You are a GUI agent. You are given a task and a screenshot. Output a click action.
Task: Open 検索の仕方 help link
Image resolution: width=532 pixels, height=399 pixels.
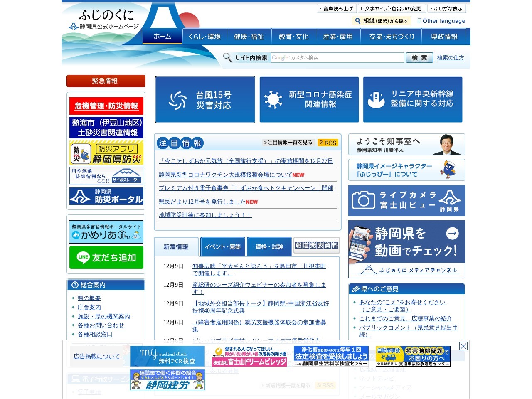coord(451,58)
